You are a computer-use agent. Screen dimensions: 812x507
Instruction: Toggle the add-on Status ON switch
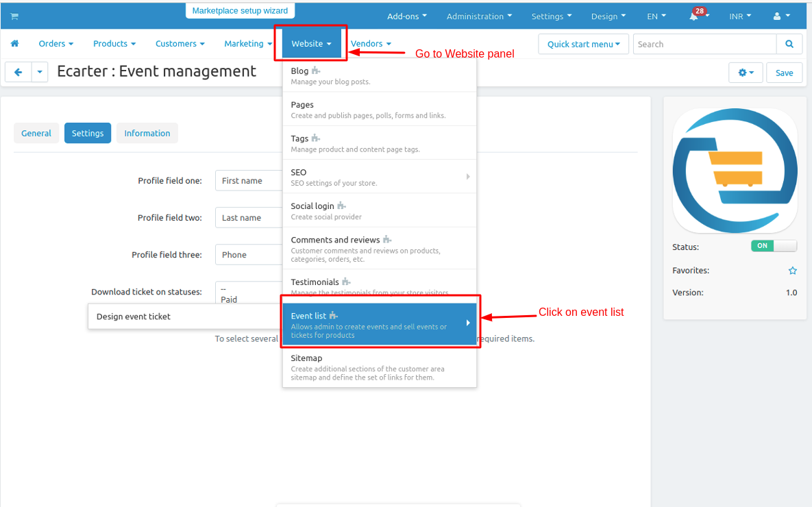774,246
